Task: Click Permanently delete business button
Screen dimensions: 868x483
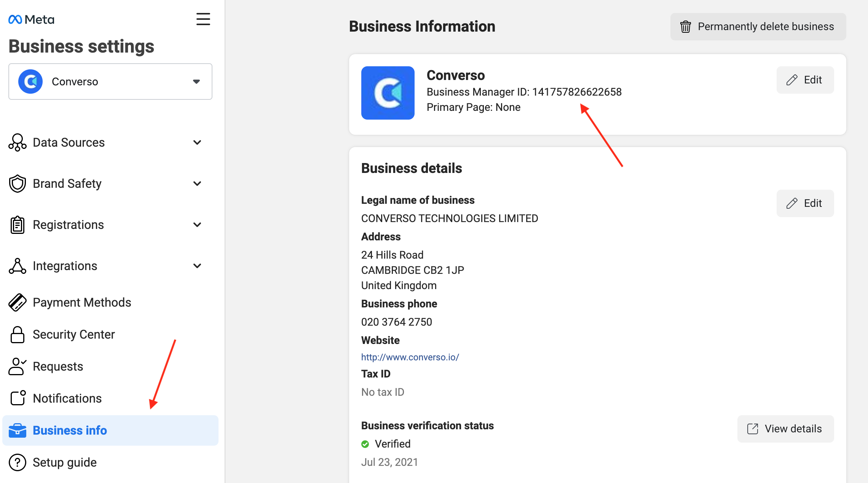Action: point(758,27)
